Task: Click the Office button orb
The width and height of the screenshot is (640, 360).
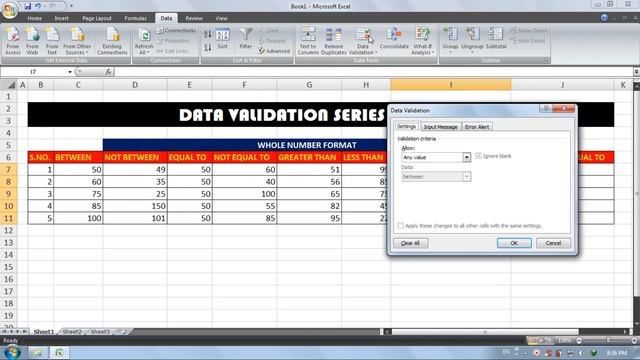Action: [9, 10]
